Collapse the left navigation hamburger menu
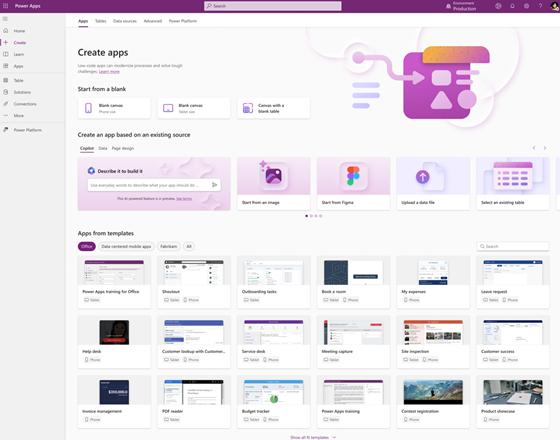This screenshot has height=440, width=560. [x=5, y=19]
